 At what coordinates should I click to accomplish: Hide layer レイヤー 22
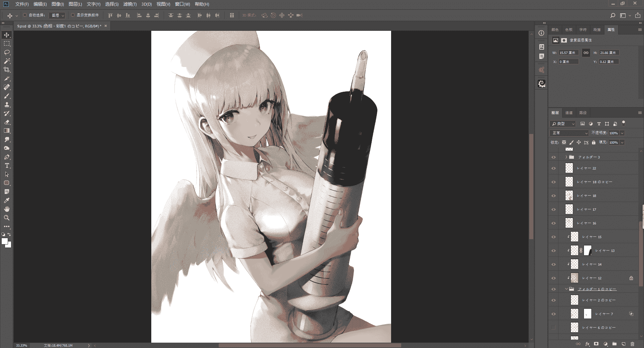tap(553, 168)
